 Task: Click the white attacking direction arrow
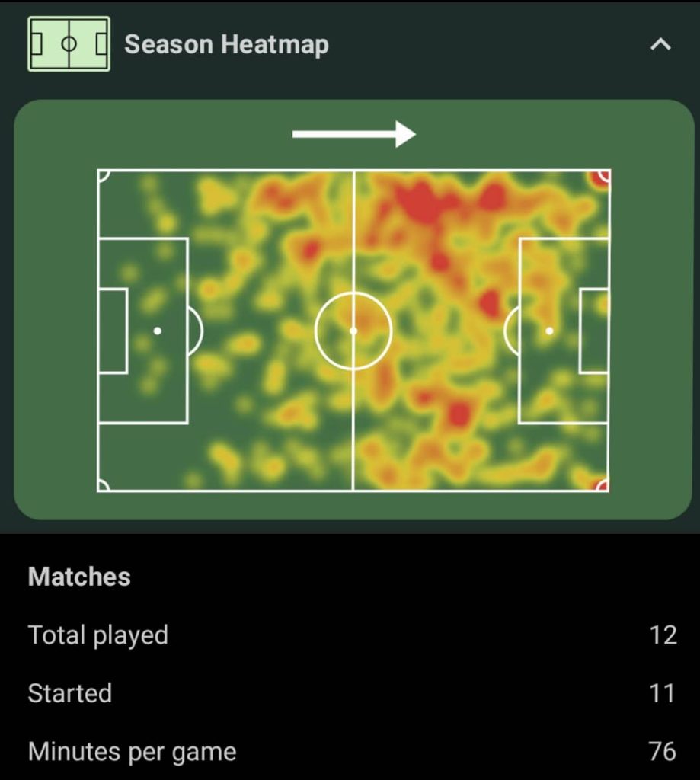(x=353, y=134)
